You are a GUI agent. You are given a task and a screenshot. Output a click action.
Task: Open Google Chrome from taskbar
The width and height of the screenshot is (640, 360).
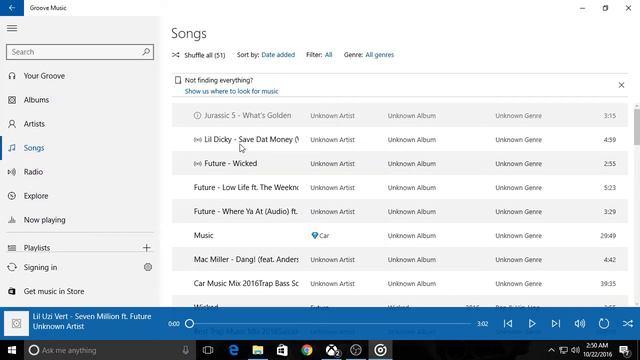pos(307,350)
